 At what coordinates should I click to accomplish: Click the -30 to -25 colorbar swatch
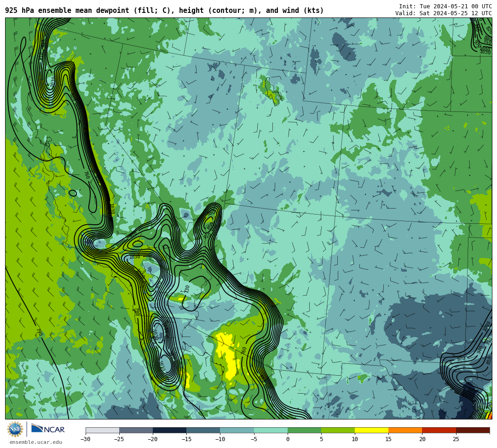[x=102, y=430]
